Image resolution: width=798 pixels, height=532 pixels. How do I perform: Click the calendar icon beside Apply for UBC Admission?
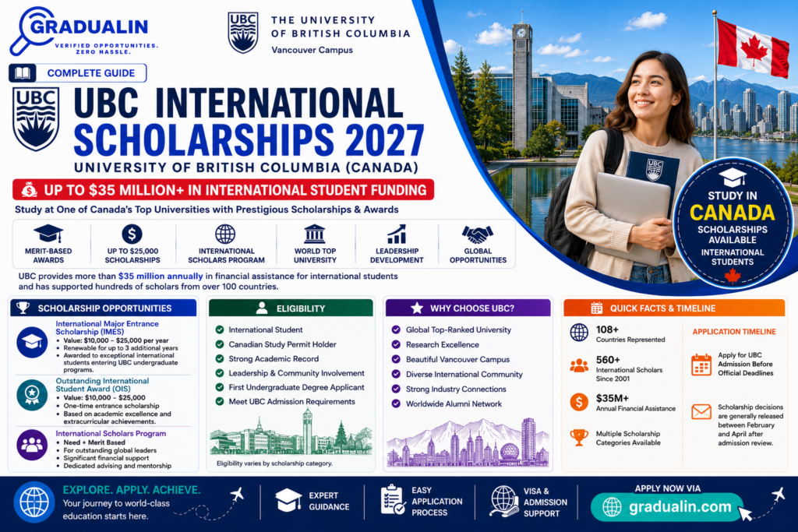coord(701,365)
